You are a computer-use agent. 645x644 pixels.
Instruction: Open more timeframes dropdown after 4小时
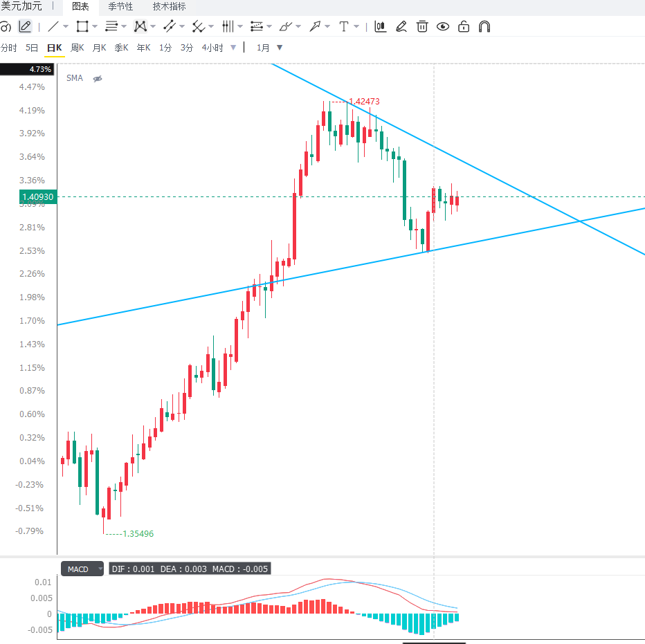pyautogui.click(x=233, y=48)
